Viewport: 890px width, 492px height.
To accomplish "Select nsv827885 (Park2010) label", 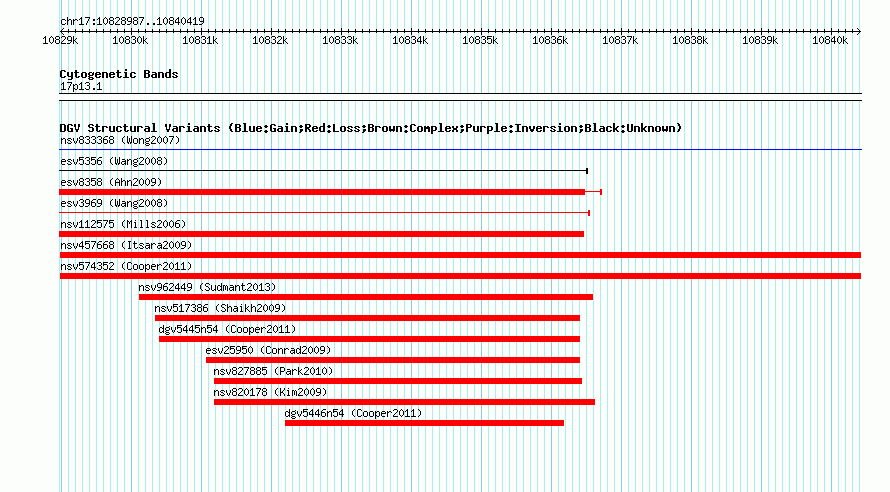I will [x=273, y=371].
